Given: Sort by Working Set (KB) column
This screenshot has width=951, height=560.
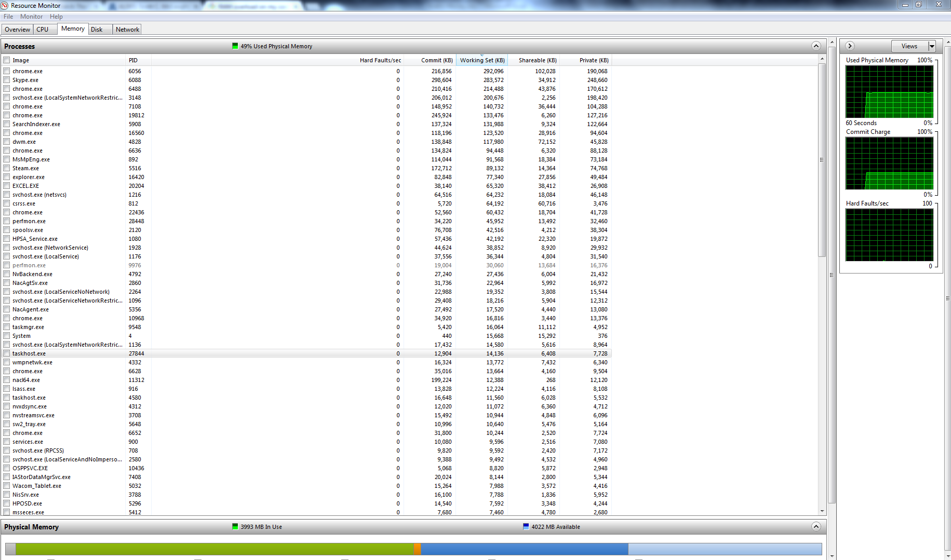Looking at the screenshot, I should pyautogui.click(x=482, y=60).
